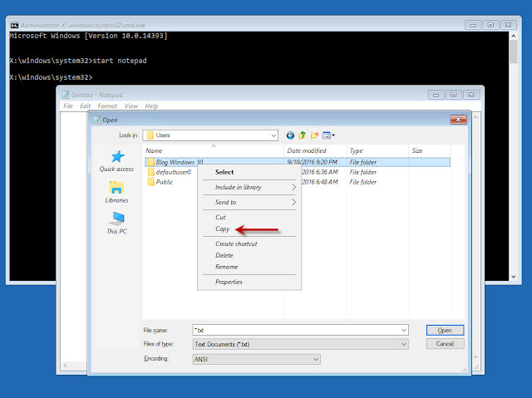Choose Create shortcut in context menu
Image resolution: width=532 pixels, height=398 pixels.
[x=236, y=243]
